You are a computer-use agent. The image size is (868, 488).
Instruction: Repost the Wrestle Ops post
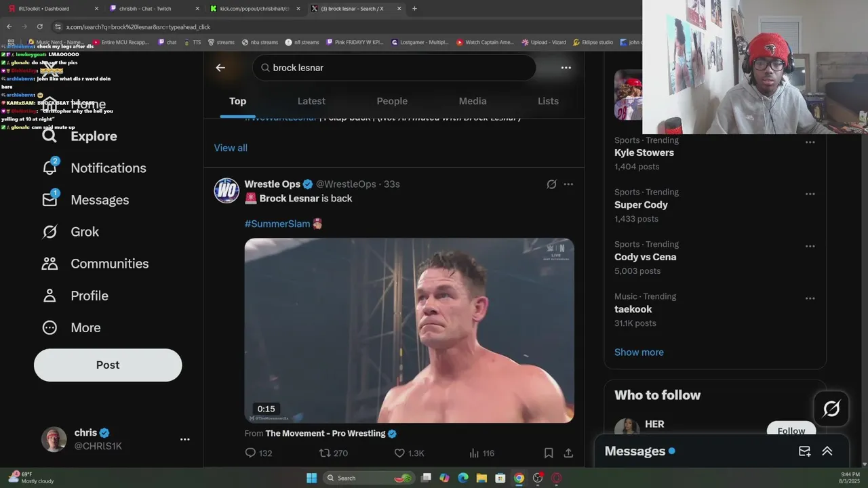click(x=333, y=453)
